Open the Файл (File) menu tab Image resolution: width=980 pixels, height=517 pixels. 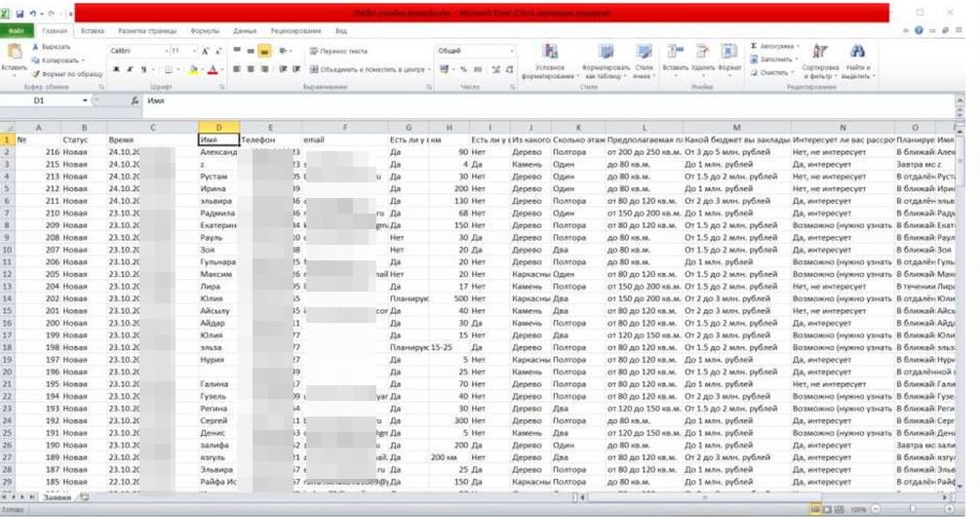click(x=17, y=31)
